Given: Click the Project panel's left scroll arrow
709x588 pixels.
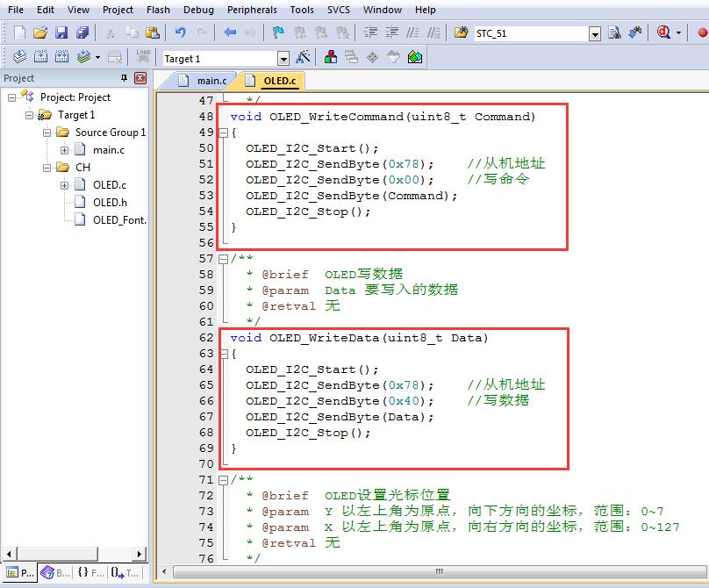Looking at the screenshot, I should click(10, 554).
